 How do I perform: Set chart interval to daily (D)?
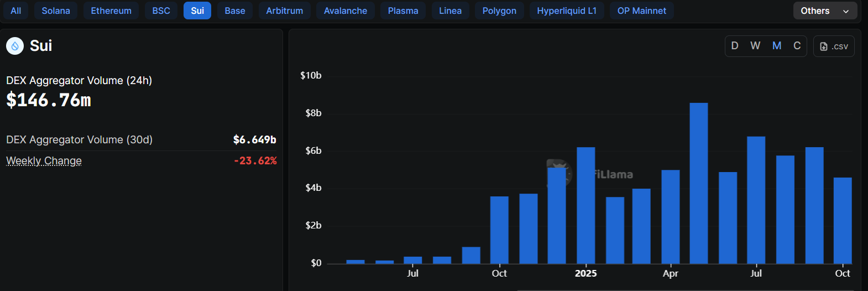[x=735, y=46]
